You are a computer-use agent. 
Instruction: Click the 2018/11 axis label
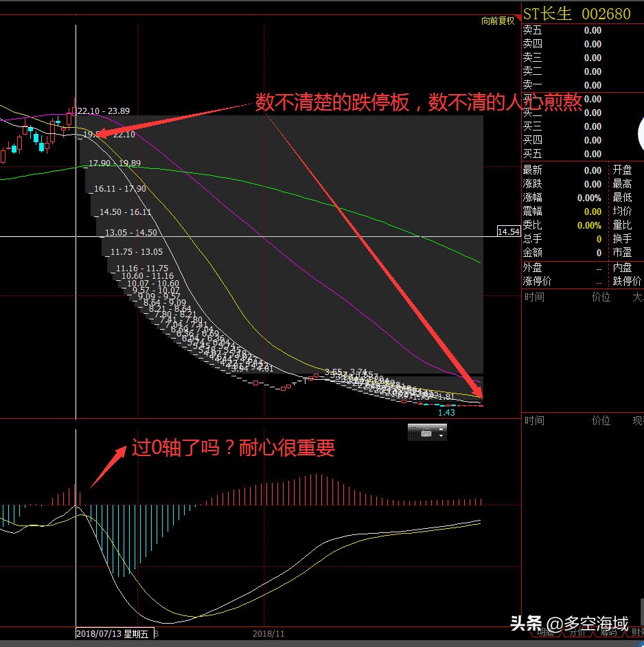point(267,634)
